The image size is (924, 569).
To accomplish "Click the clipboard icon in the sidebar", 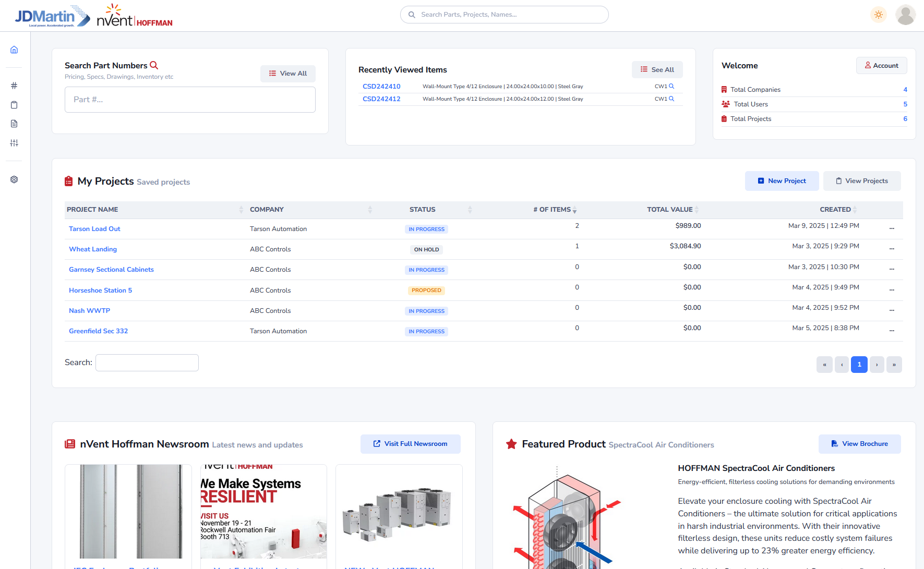I will click(14, 105).
